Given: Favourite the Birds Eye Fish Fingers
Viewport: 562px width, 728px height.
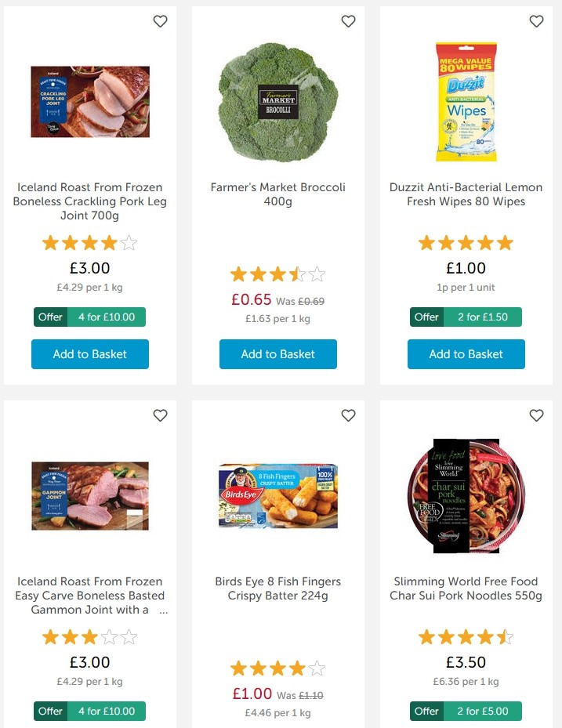Looking at the screenshot, I should point(348,415).
